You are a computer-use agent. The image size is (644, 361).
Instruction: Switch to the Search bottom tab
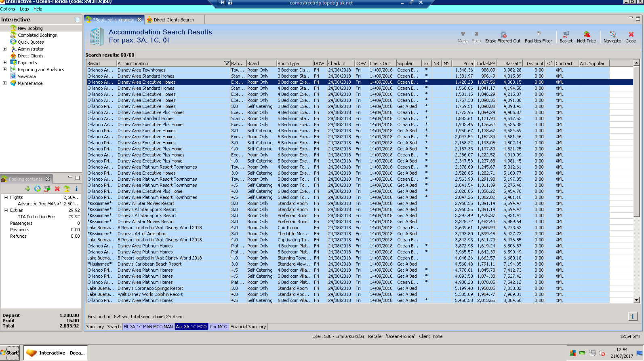click(114, 327)
